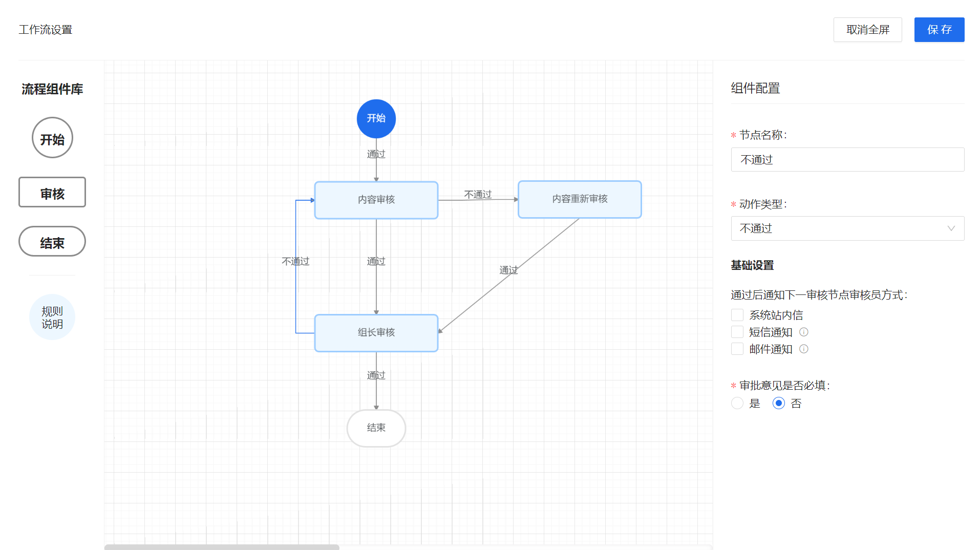980x550 pixels.
Task: Click 取消全屏 to exit fullscreen
Action: coord(867,30)
